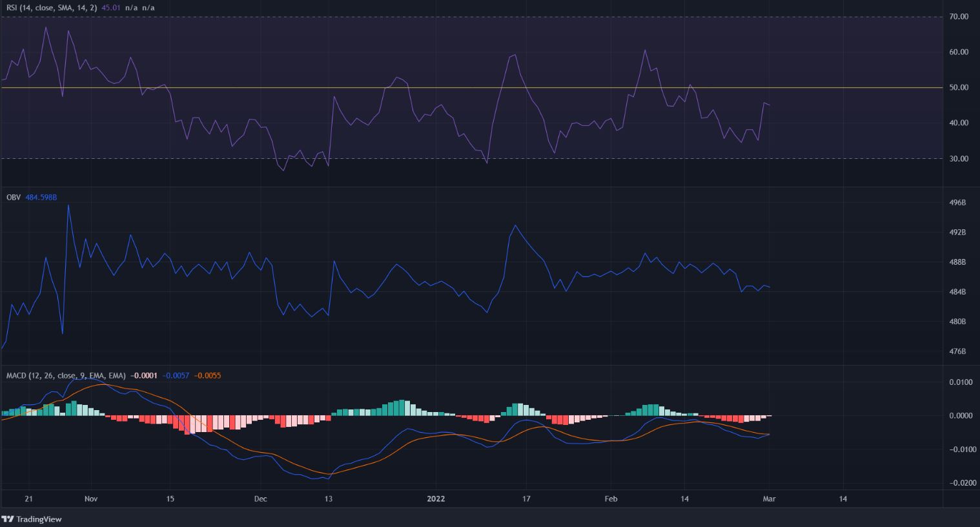Click the orange RSI midline at 50
980x527 pixels.
click(452, 87)
